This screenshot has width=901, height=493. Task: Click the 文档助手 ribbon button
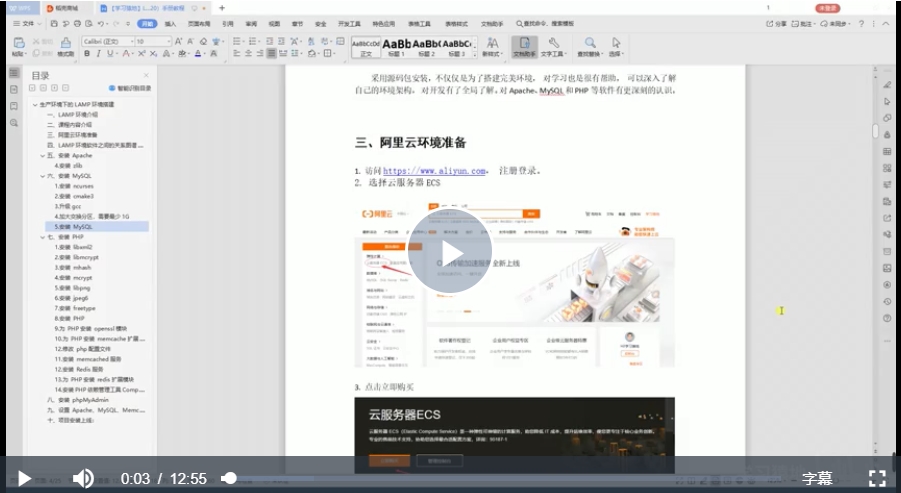(x=524, y=46)
